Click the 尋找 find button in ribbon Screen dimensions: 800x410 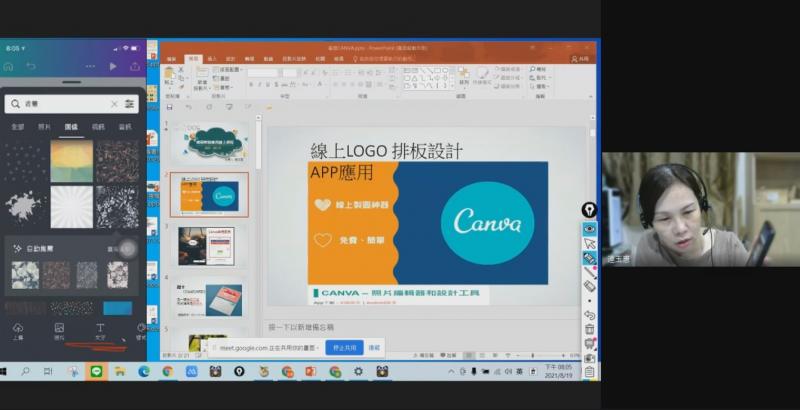pos(538,69)
